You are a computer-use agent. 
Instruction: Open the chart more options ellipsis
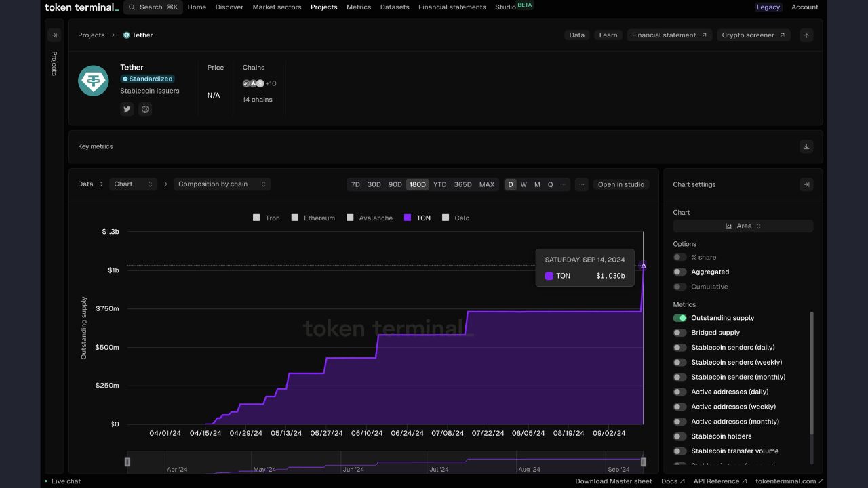[x=582, y=184]
